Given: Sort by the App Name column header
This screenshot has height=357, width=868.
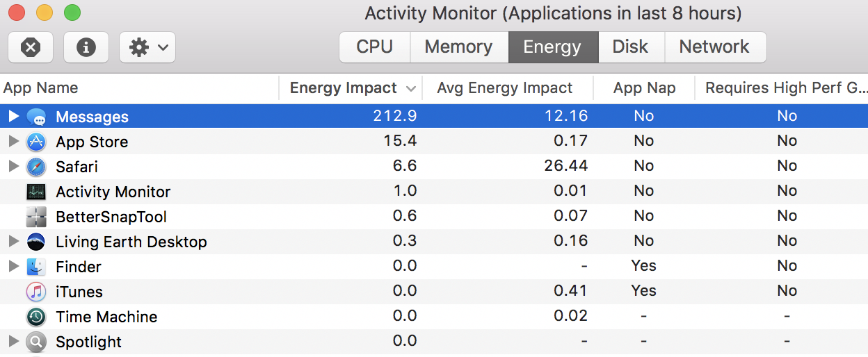Looking at the screenshot, I should (x=139, y=88).
